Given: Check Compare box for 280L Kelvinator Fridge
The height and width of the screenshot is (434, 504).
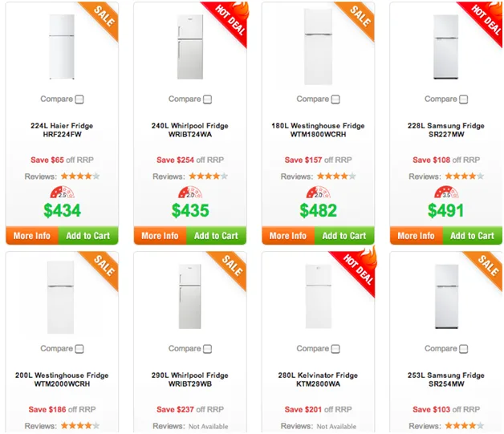Looking at the screenshot, I should 335,350.
